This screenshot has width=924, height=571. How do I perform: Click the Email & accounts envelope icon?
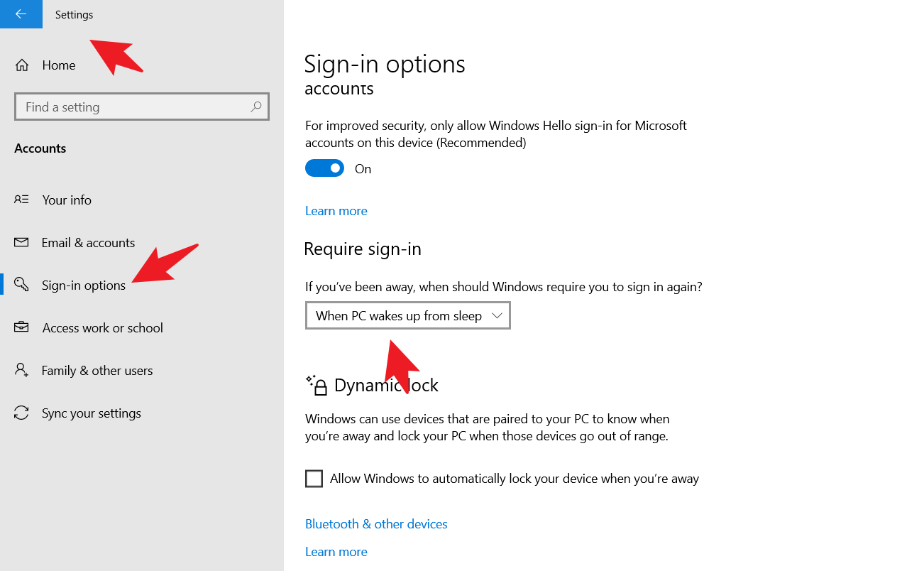pos(21,242)
